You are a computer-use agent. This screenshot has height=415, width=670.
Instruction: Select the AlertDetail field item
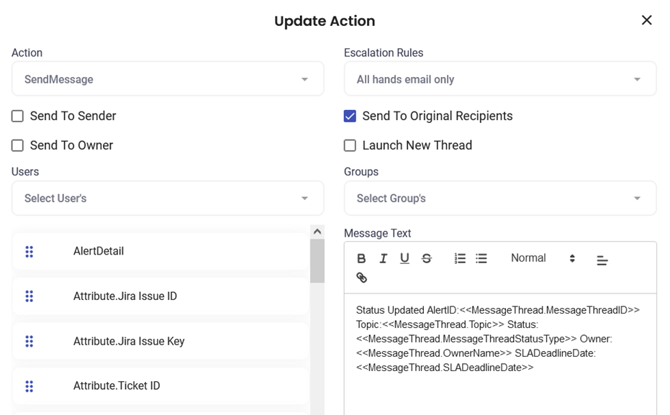[x=98, y=251]
